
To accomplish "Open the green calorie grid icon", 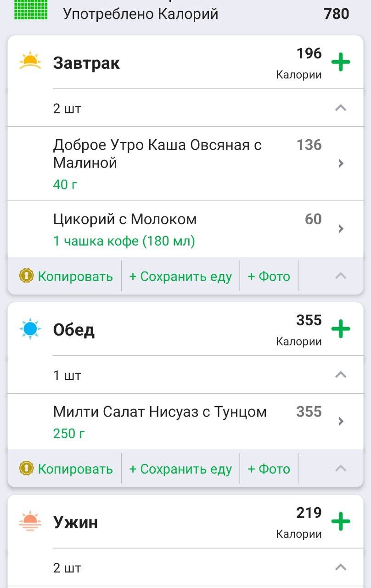I will pyautogui.click(x=31, y=9).
